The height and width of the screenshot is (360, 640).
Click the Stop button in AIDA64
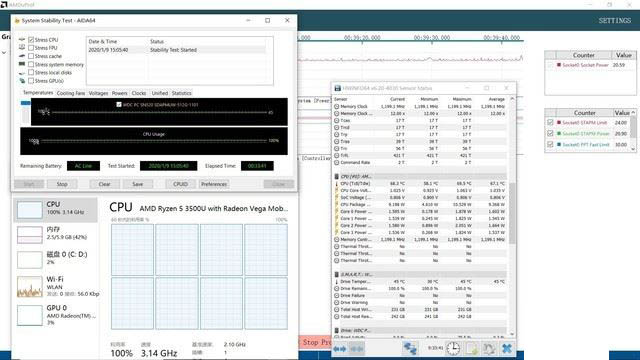(x=62, y=184)
